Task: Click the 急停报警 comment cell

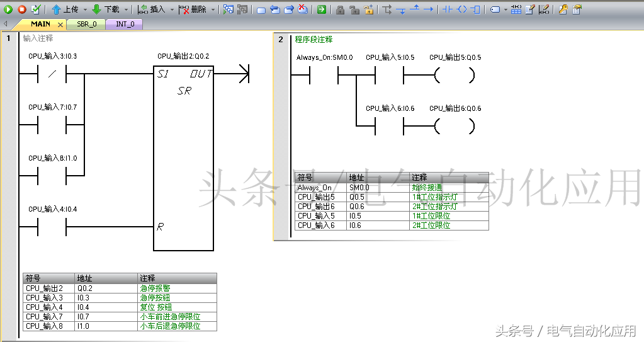Action: tap(177, 288)
